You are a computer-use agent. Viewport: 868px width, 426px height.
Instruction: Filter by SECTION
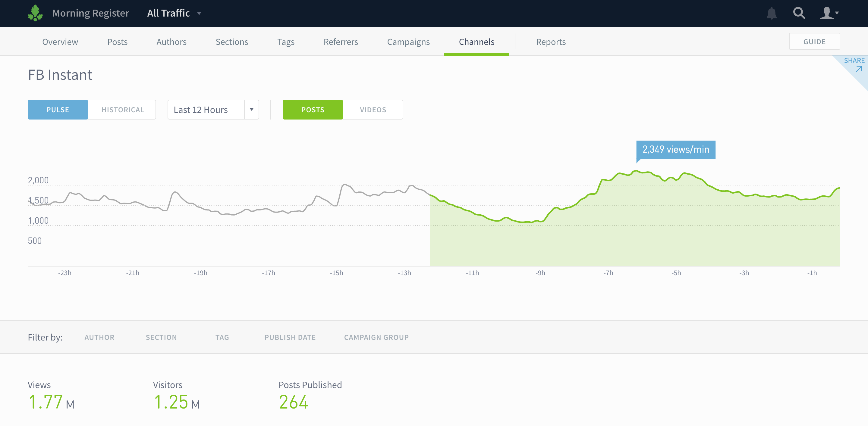pos(161,337)
